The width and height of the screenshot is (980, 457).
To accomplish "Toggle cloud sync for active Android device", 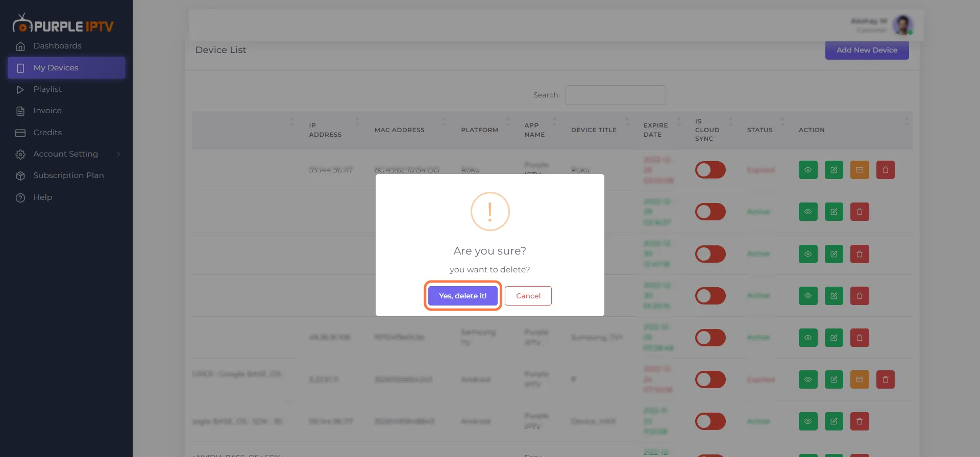I will (710, 421).
